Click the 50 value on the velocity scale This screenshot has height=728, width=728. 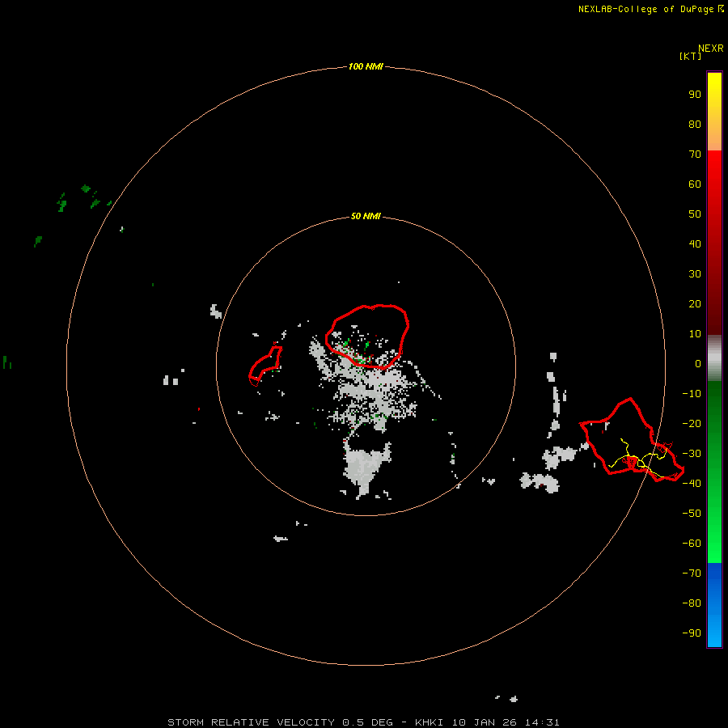click(695, 214)
